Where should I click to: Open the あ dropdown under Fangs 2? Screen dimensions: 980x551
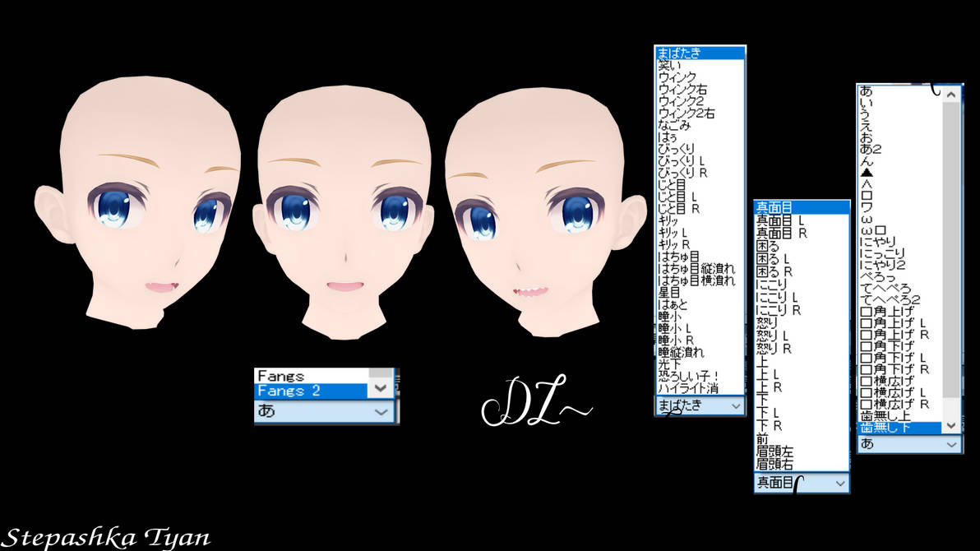click(x=325, y=411)
